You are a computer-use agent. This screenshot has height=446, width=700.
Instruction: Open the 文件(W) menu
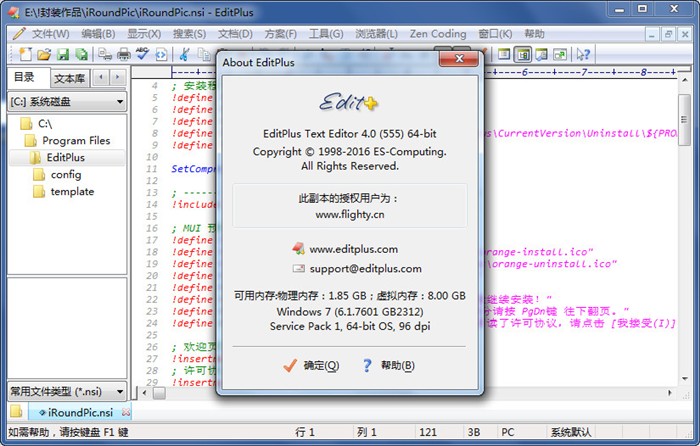pos(50,34)
